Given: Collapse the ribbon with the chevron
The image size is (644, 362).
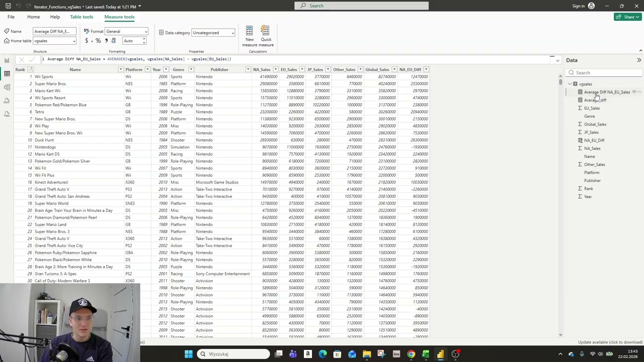Looking at the screenshot, I should click(x=640, y=51).
